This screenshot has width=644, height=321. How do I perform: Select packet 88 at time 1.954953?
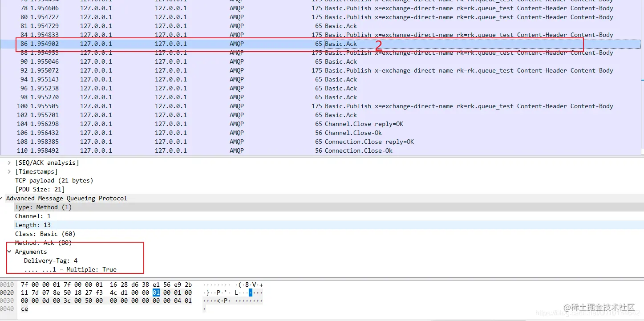coord(320,53)
